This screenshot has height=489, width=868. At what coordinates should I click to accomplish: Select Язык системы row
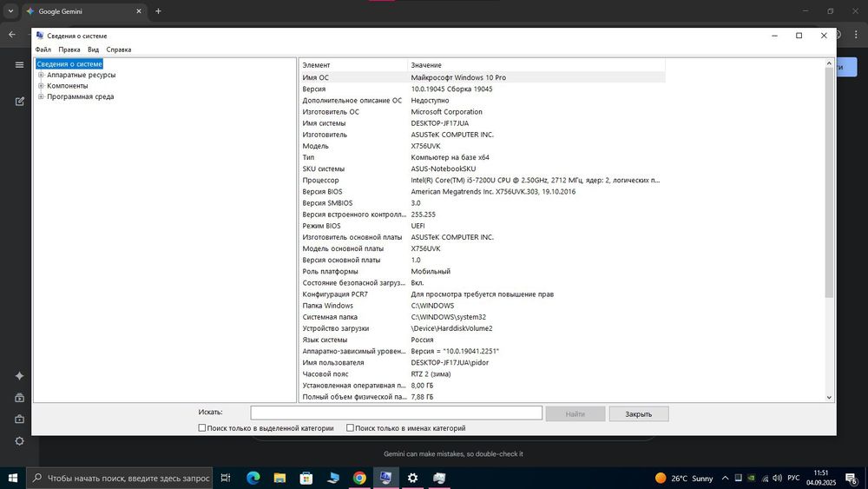pos(482,340)
